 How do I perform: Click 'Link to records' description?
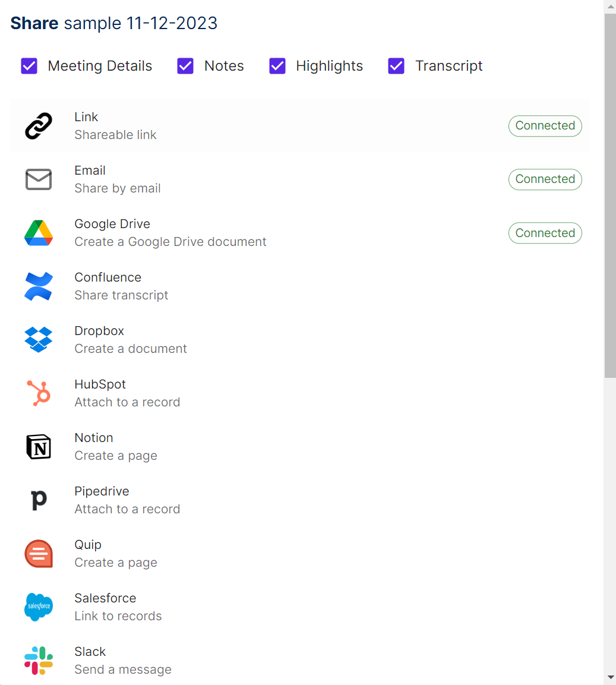[118, 616]
